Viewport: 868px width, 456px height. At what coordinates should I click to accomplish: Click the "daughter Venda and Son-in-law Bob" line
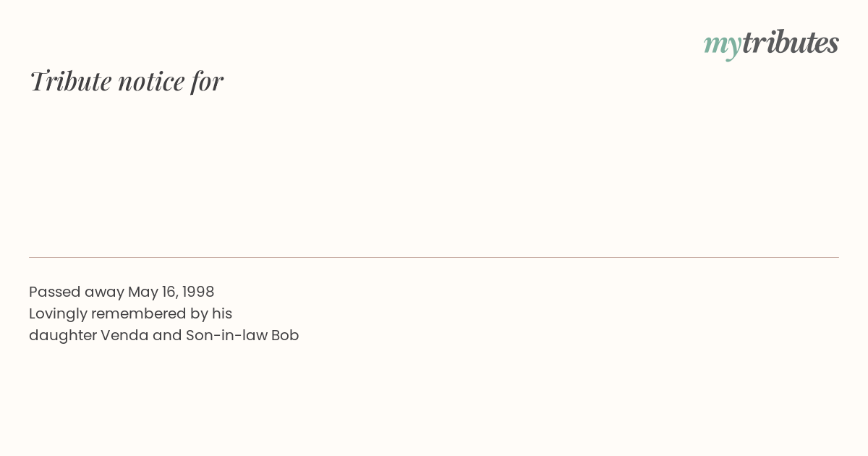(163, 335)
